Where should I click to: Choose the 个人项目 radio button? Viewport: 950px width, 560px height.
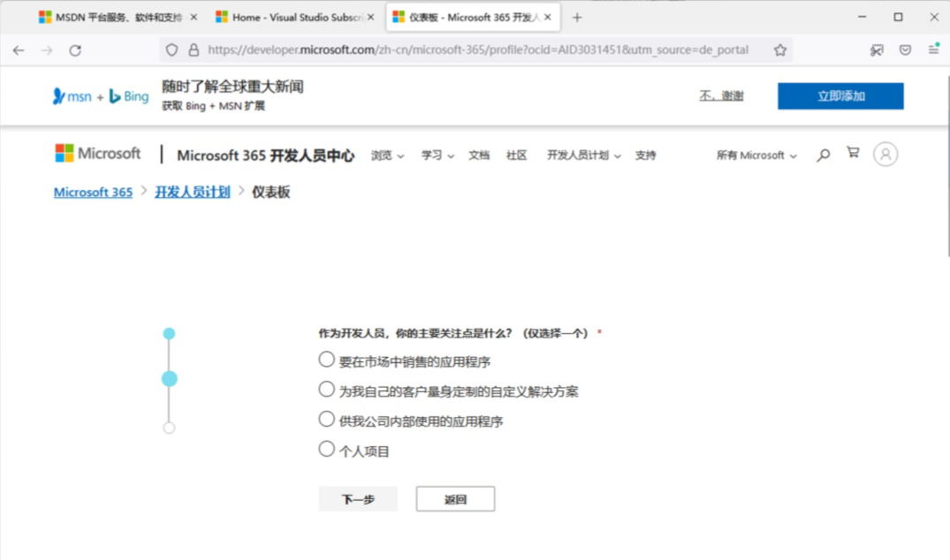click(327, 449)
